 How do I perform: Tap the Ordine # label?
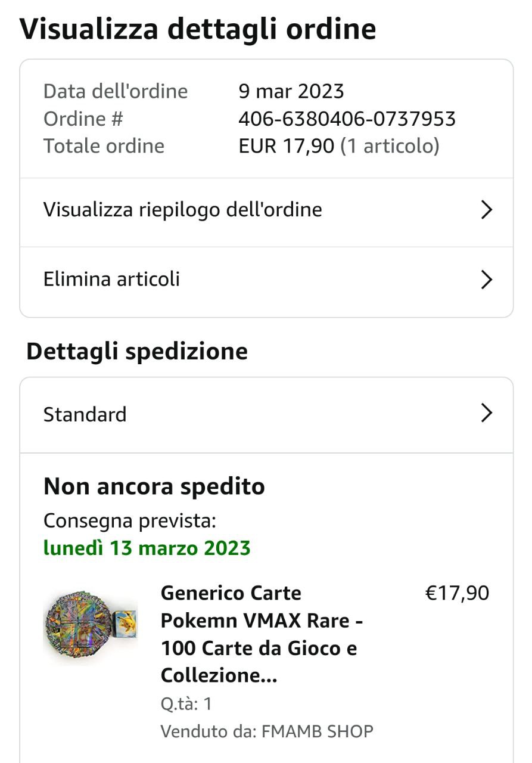(83, 119)
